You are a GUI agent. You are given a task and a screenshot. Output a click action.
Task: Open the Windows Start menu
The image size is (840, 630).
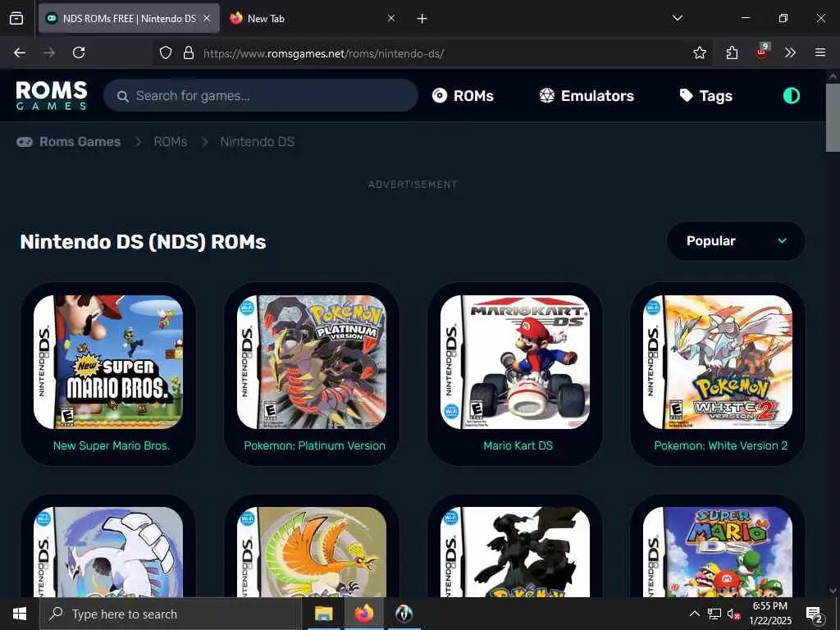(20, 614)
